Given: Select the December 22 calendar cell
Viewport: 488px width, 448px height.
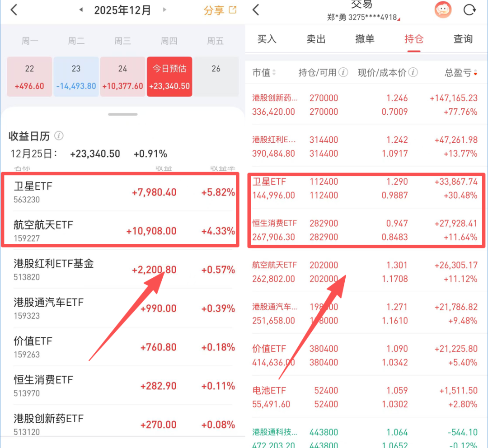Looking at the screenshot, I should [29, 76].
